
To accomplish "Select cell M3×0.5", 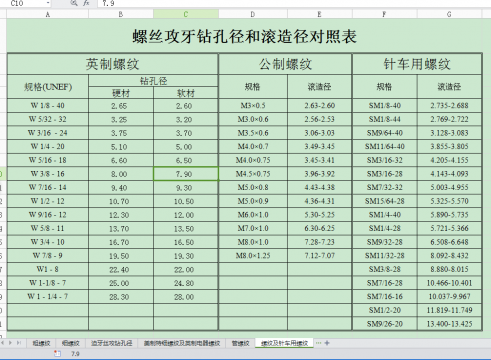I will click(x=253, y=106).
